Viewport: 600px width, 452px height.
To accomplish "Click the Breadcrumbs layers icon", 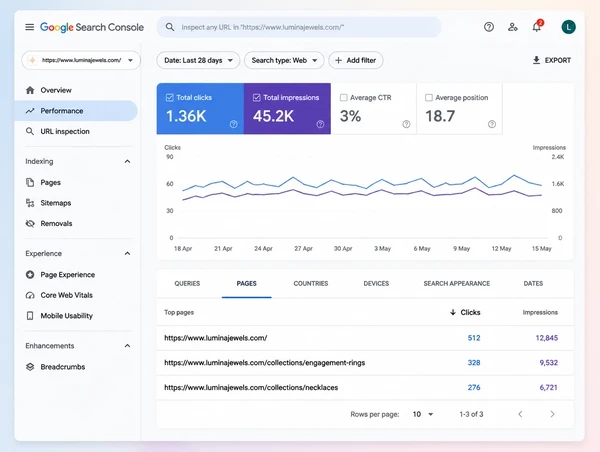I will tap(30, 367).
